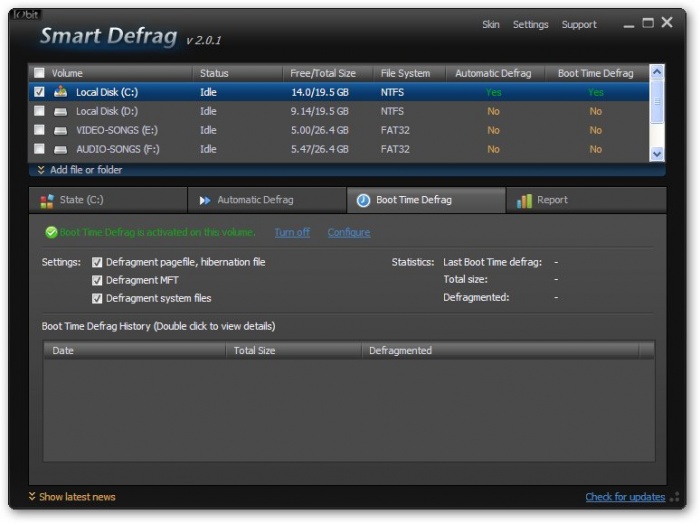The width and height of the screenshot is (700, 523).
Task: Open the Settings menu
Action: pos(530,25)
